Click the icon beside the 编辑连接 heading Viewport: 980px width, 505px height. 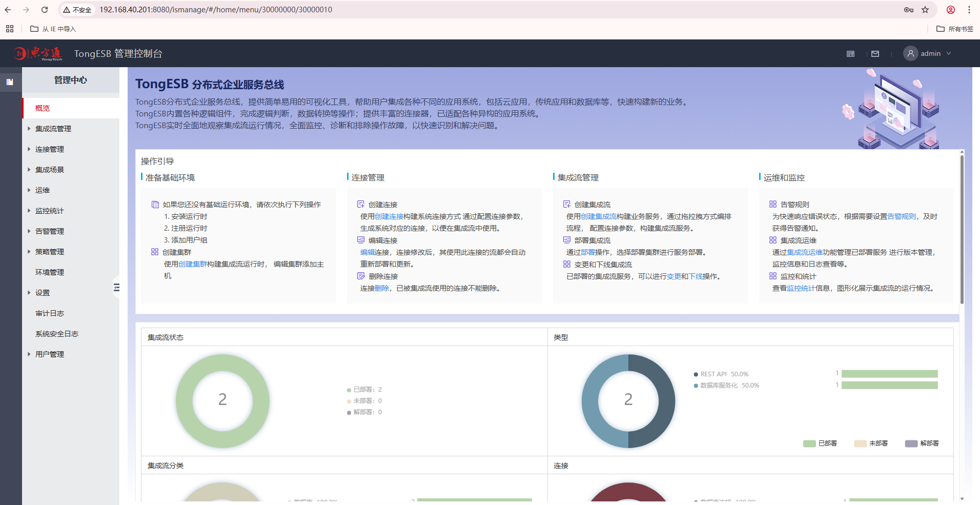361,240
